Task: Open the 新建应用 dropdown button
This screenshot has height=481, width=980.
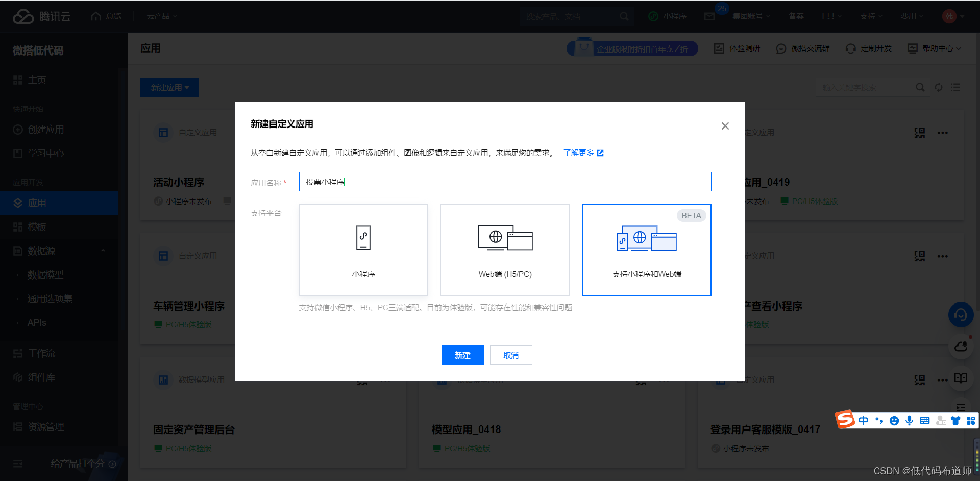Action: point(169,87)
